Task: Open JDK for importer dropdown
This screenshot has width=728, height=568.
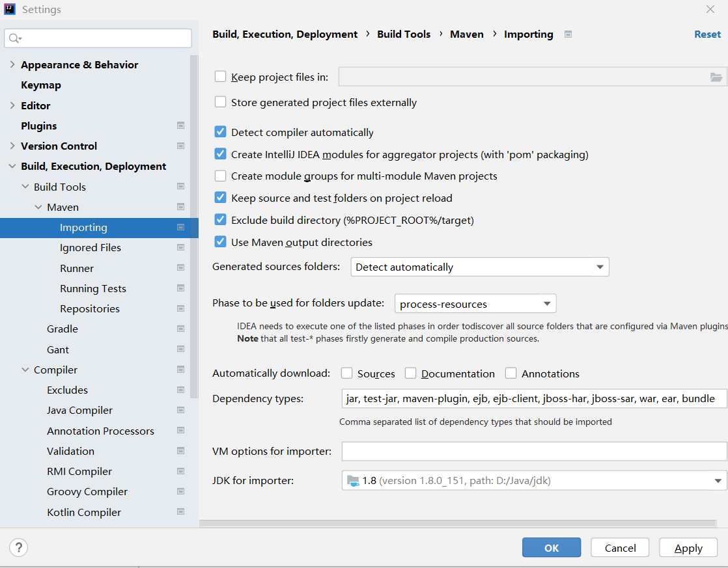Action: pyautogui.click(x=534, y=481)
